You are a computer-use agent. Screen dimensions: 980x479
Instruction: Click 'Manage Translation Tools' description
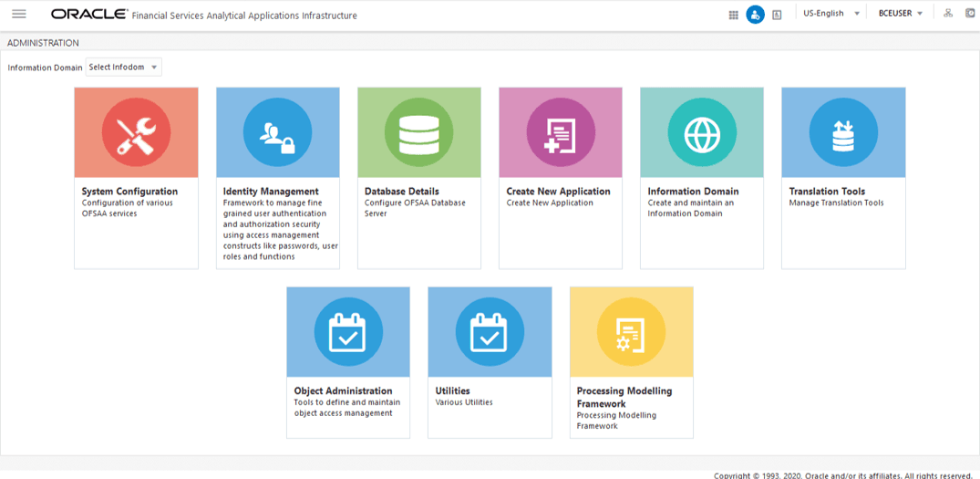(836, 203)
